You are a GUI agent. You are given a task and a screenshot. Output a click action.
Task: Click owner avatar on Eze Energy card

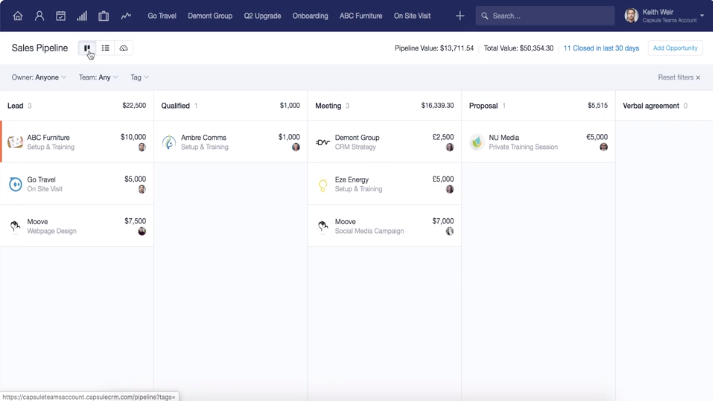[x=450, y=189]
